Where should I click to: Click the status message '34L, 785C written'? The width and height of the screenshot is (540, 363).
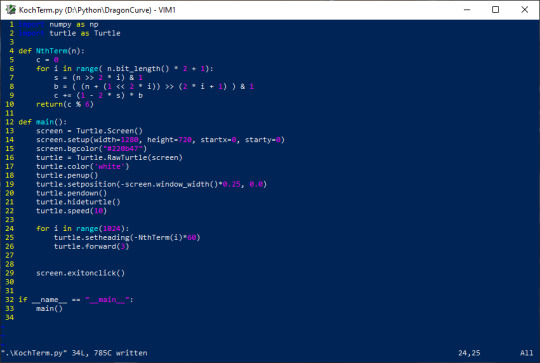(110, 353)
